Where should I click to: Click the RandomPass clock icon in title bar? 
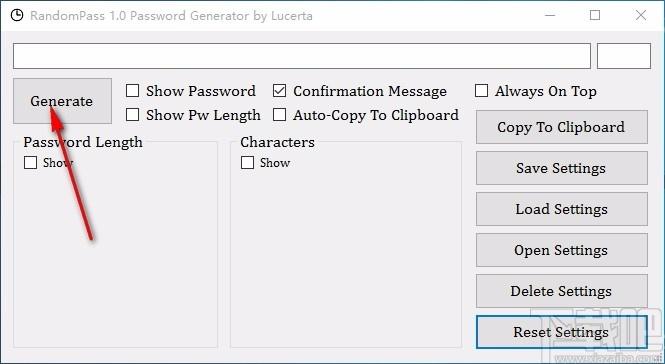(17, 16)
